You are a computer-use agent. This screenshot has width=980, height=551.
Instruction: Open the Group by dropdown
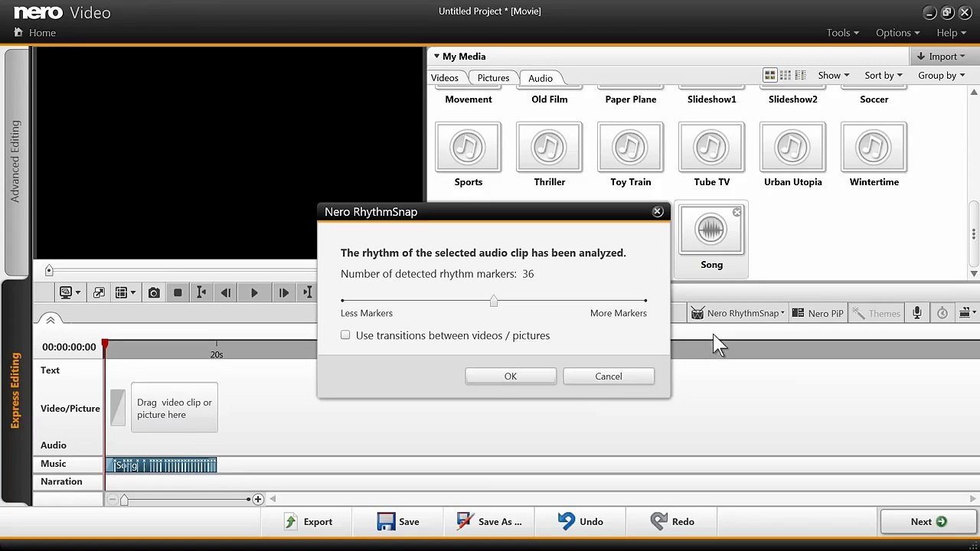941,75
